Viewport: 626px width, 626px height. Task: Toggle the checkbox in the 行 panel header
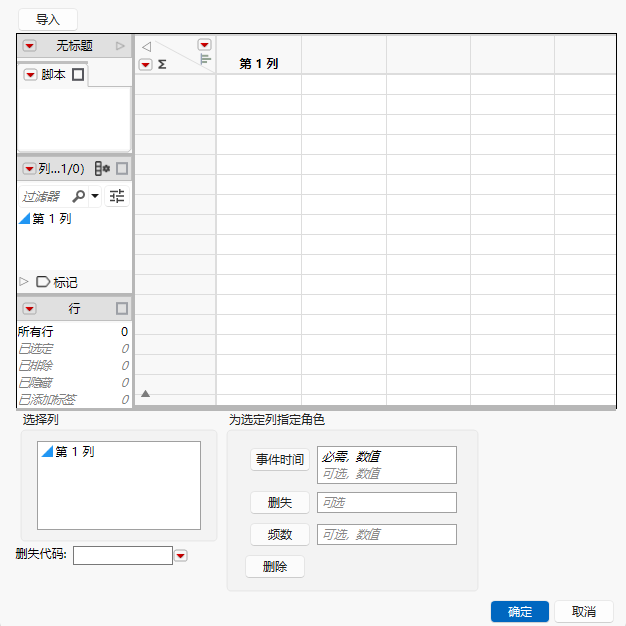tap(122, 309)
